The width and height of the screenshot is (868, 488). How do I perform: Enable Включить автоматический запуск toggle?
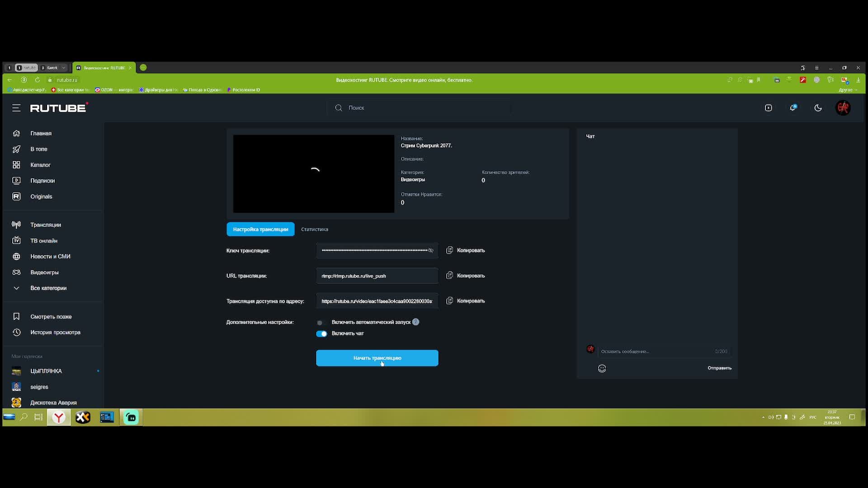321,323
